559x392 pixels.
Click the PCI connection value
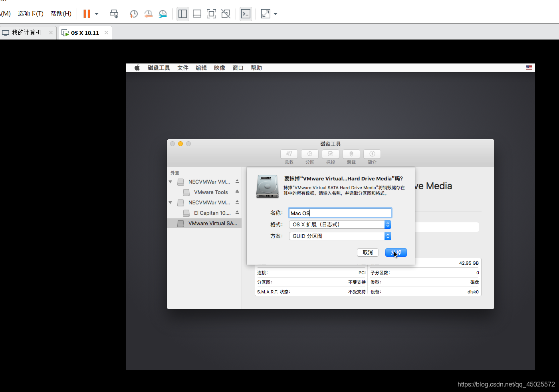click(x=362, y=273)
